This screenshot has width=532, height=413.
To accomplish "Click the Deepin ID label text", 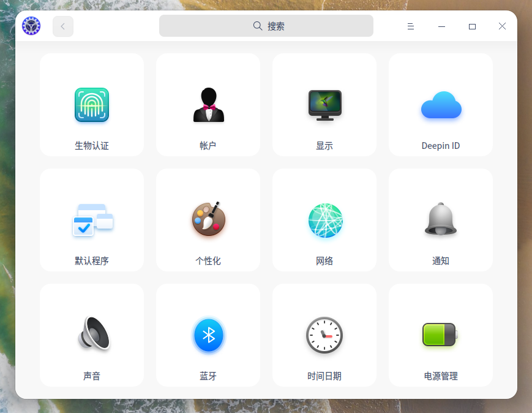I will click(x=440, y=146).
